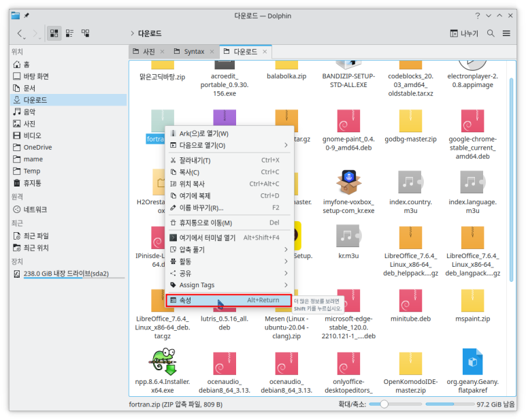Image resolution: width=526 pixels, height=420 pixels.
Task: Select 음악 in the sidebar
Action: pyautogui.click(x=69, y=112)
